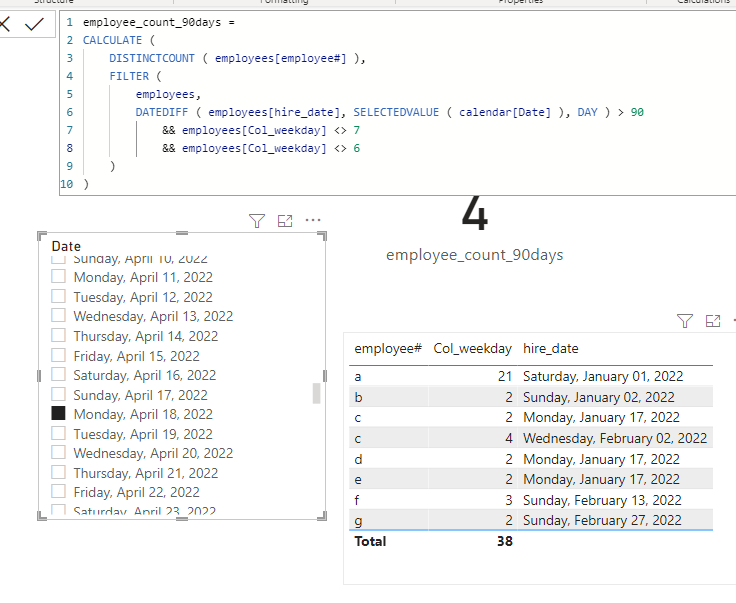Click cell Saturday, January 01, 2022
736x603 pixels.
click(603, 376)
